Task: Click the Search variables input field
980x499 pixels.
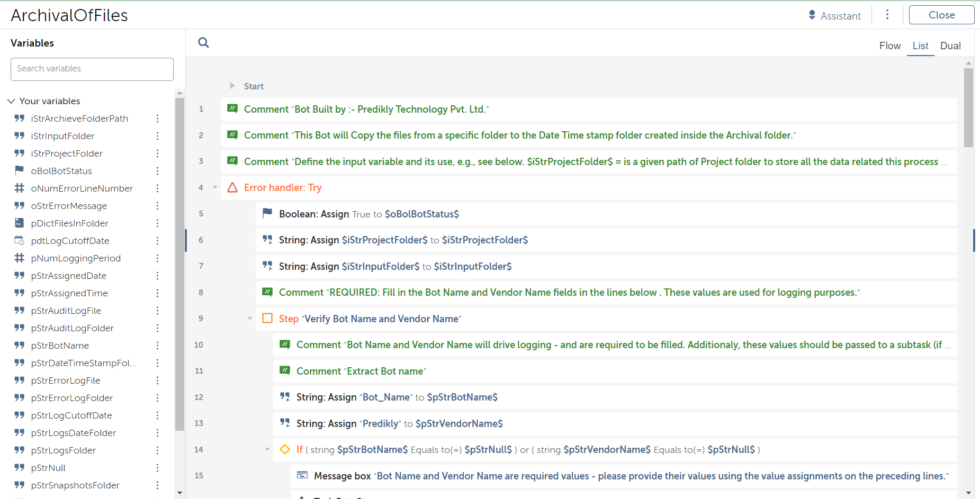Action: tap(92, 69)
